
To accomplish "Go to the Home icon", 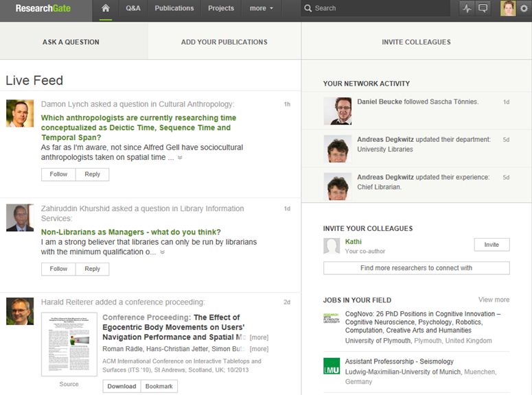I will tap(106, 8).
